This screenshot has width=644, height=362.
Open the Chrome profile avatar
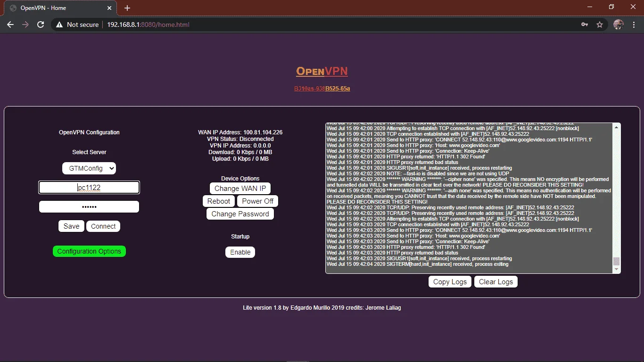tap(619, 25)
